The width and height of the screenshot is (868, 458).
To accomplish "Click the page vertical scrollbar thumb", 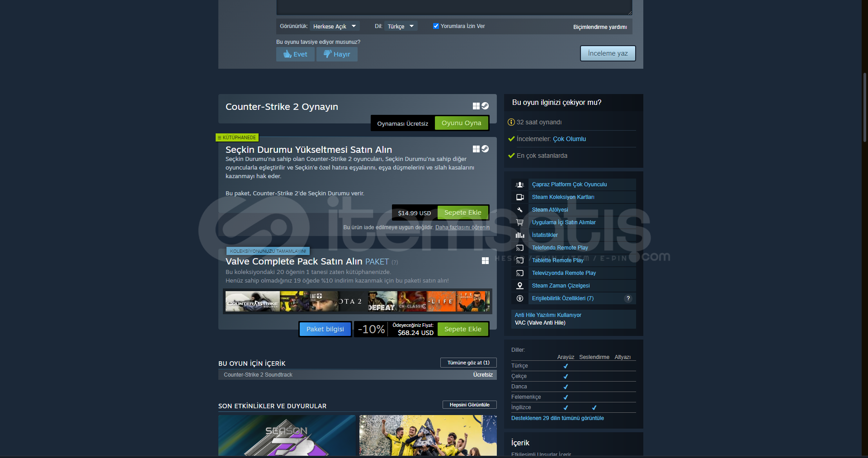I will (865, 108).
